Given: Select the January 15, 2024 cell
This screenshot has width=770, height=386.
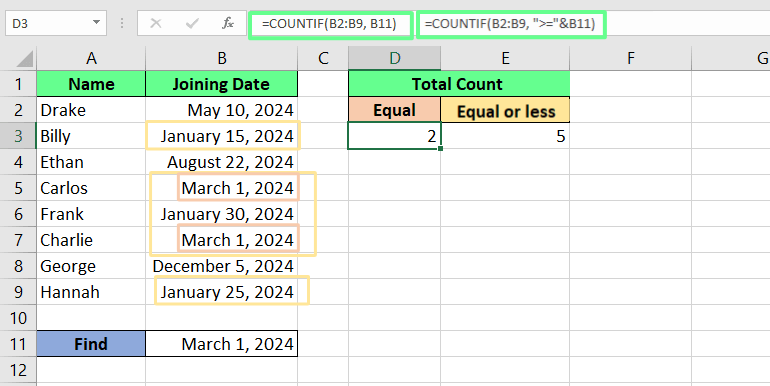Looking at the screenshot, I should (x=221, y=136).
